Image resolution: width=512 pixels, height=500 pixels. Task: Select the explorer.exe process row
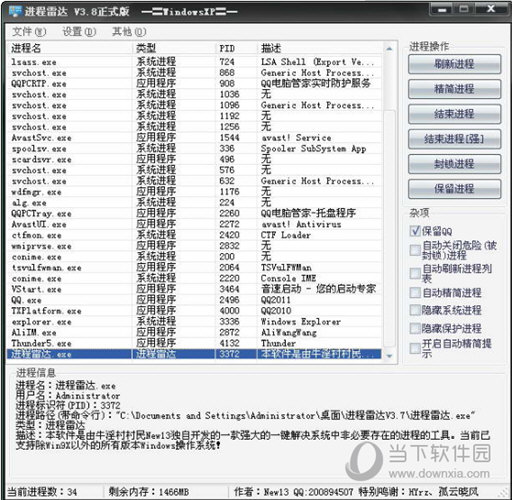pyautogui.click(x=195, y=322)
